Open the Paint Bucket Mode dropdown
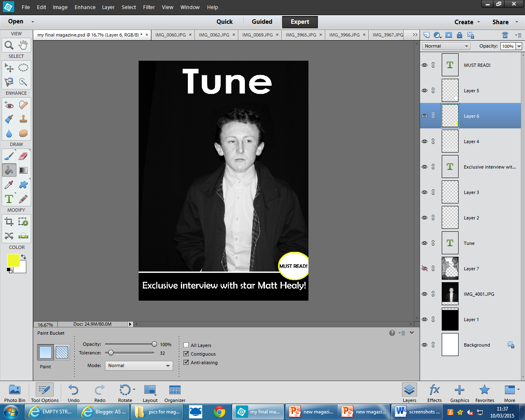This screenshot has height=420, width=525. 139,366
